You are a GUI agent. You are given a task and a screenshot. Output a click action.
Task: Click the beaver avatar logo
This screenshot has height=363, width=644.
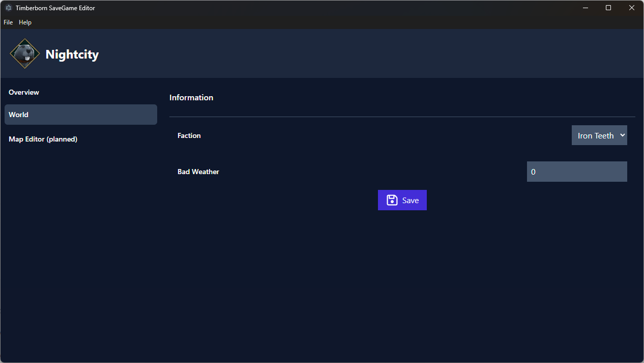pyautogui.click(x=24, y=53)
